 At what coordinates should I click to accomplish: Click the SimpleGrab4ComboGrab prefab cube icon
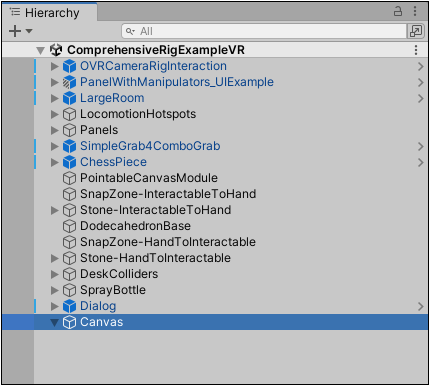click(x=69, y=146)
